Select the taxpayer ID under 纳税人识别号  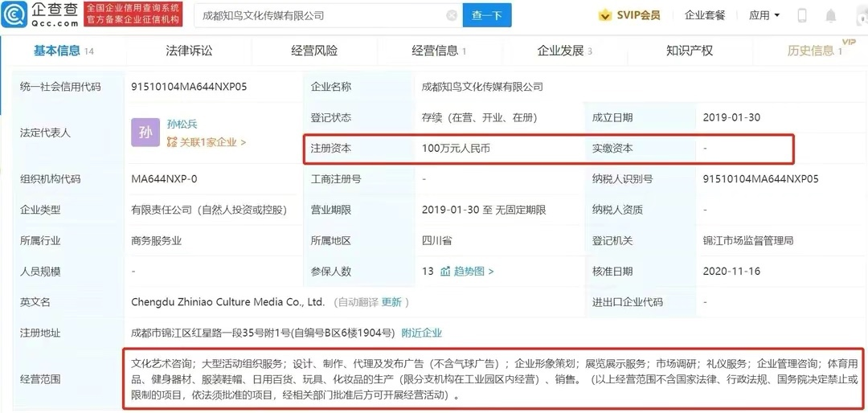pos(760,179)
